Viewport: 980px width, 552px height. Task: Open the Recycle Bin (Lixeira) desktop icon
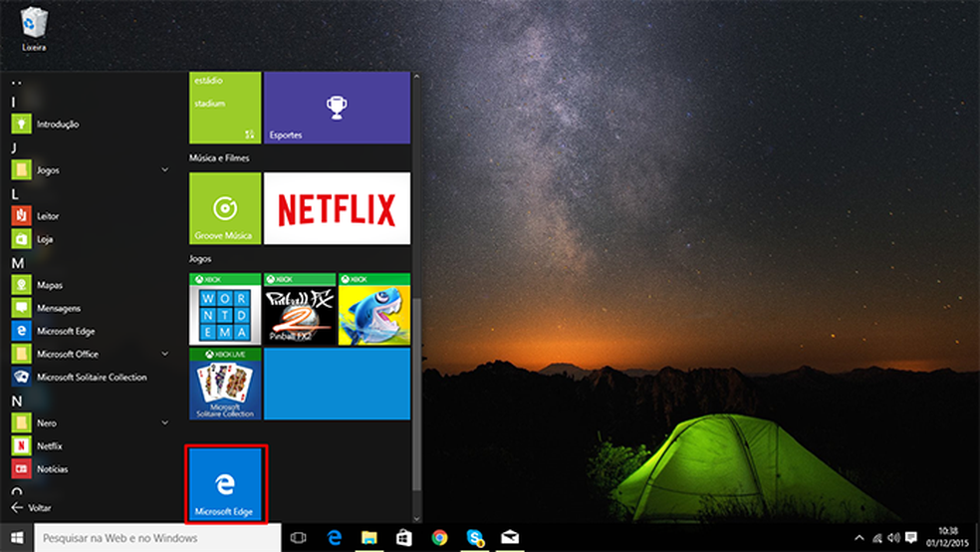coord(34,28)
